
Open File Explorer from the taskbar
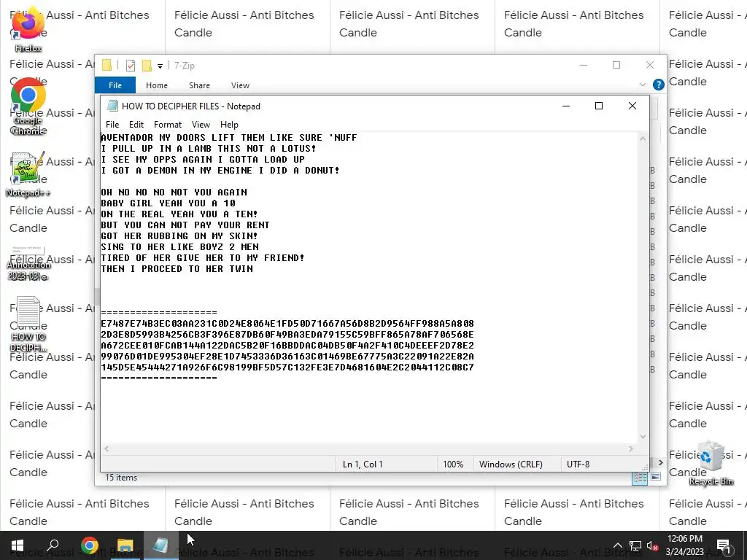coord(125,545)
